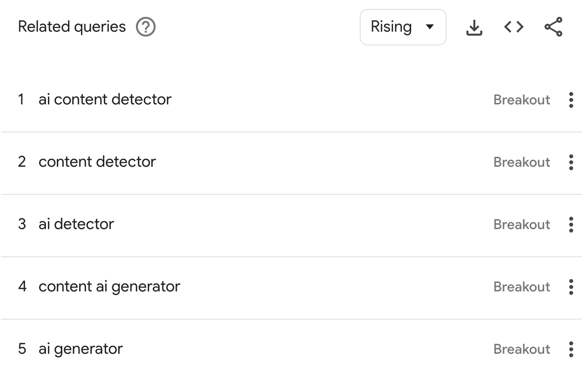Viewport: 588px width, 378px height.
Task: Click the Breakout label on row 1
Action: [x=522, y=100]
